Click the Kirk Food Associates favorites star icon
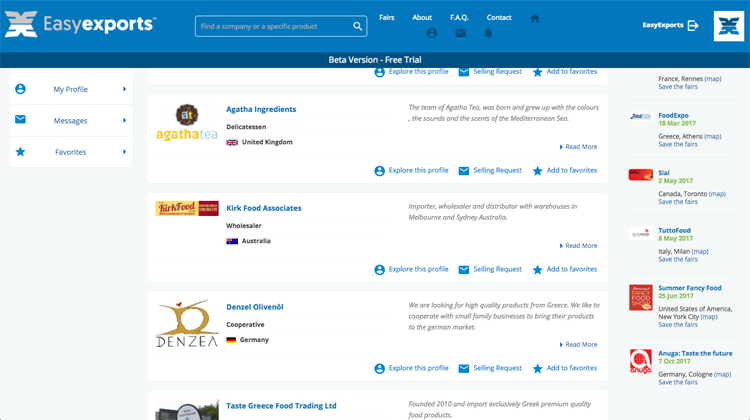Image resolution: width=750 pixels, height=420 pixels. [x=538, y=270]
